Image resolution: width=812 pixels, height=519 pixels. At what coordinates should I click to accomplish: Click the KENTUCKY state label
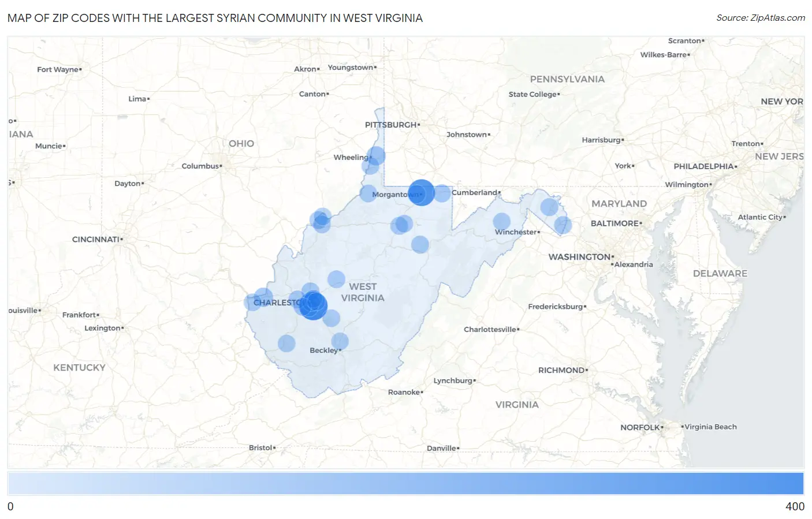(79, 368)
